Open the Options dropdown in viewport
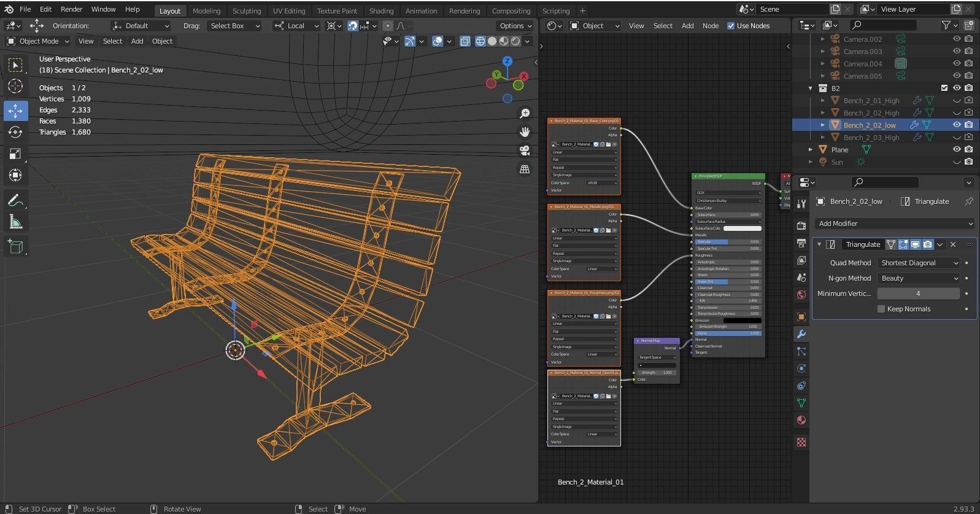Viewport: 980px width, 514px height. [x=515, y=26]
